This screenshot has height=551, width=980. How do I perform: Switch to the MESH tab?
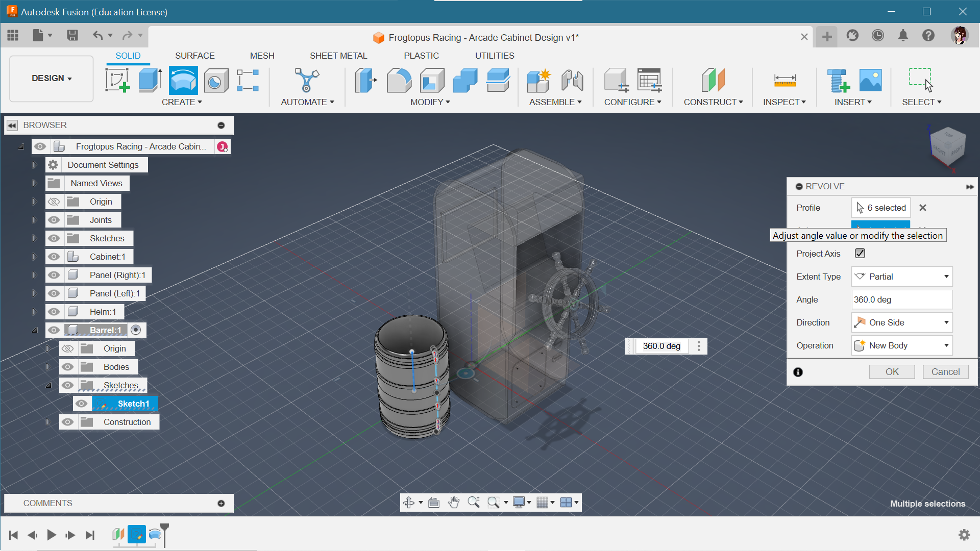[262, 56]
